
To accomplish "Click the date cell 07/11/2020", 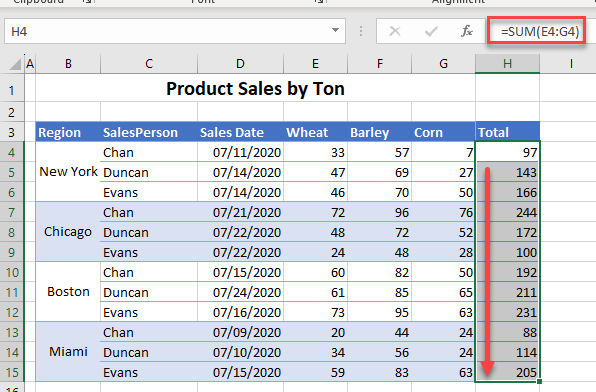I will click(240, 152).
